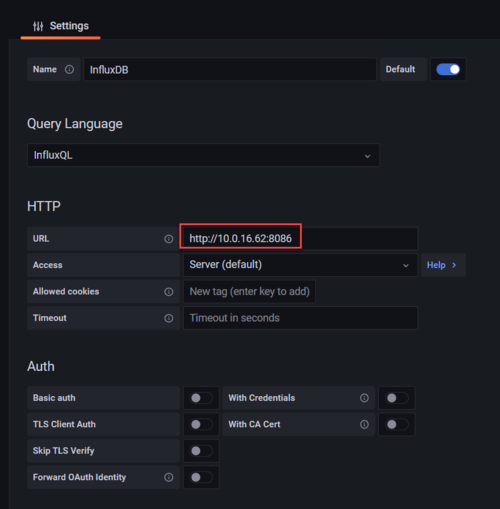Click the With Credentials info icon

pos(364,398)
